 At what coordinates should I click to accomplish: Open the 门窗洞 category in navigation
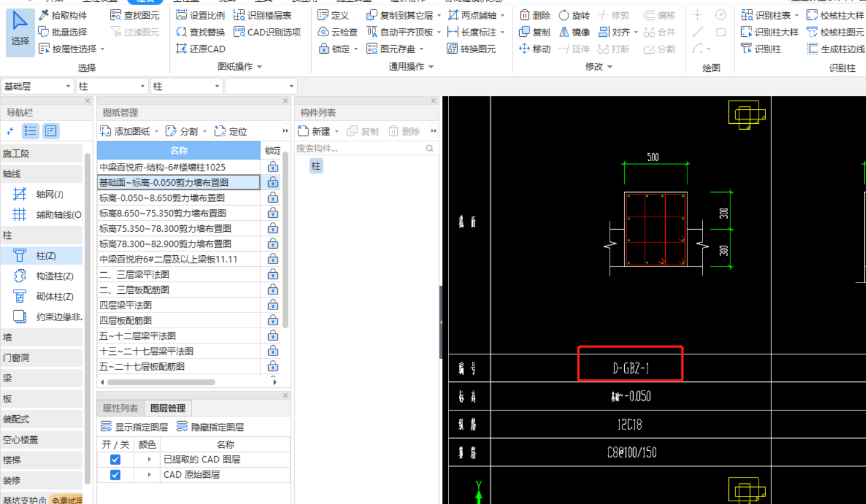coord(42,357)
